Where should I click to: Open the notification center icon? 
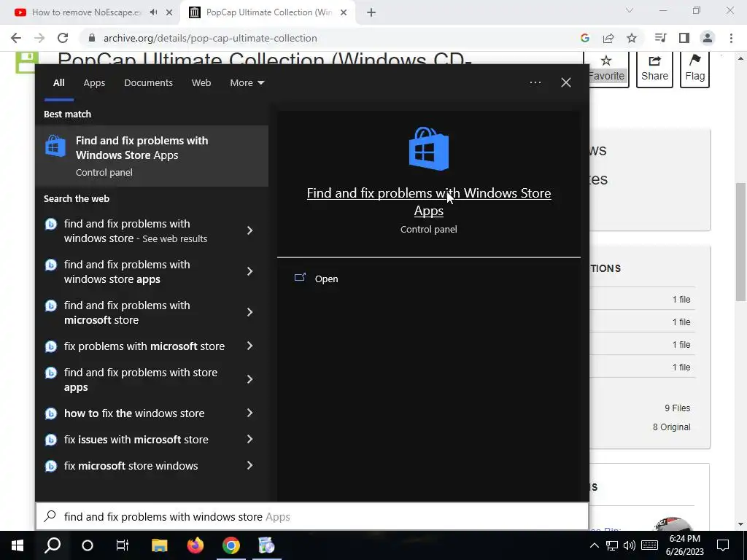[723, 545]
